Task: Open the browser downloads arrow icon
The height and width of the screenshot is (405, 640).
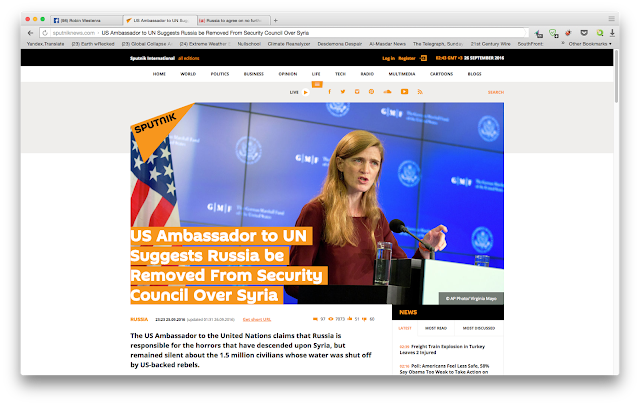Action: pos(612,33)
